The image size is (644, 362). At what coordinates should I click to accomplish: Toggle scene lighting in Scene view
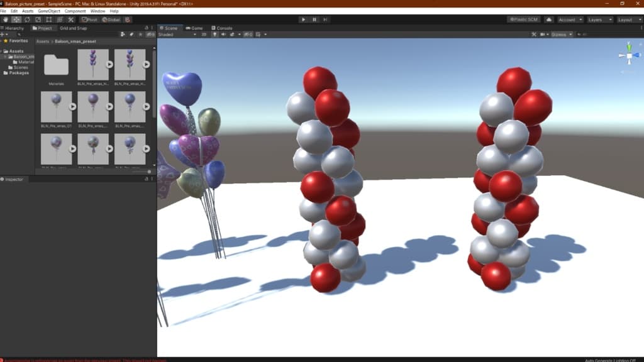pyautogui.click(x=215, y=34)
